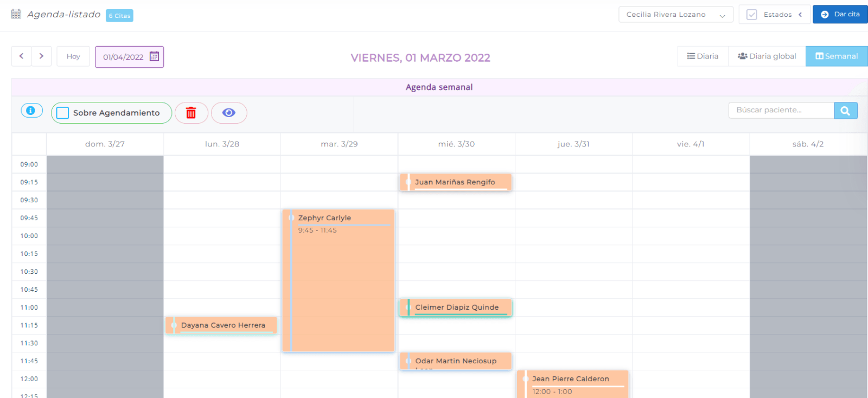This screenshot has height=398, width=868.
Task: Go to next week with right arrow
Action: (x=41, y=56)
